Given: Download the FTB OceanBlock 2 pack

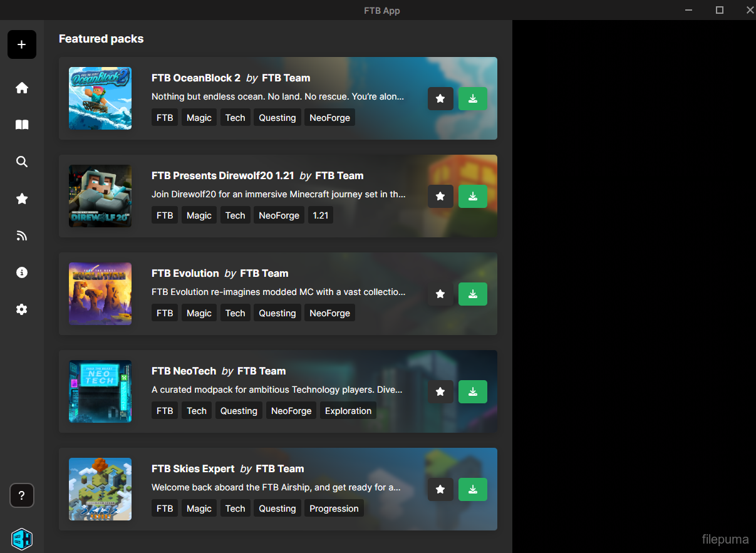Looking at the screenshot, I should 473,98.
